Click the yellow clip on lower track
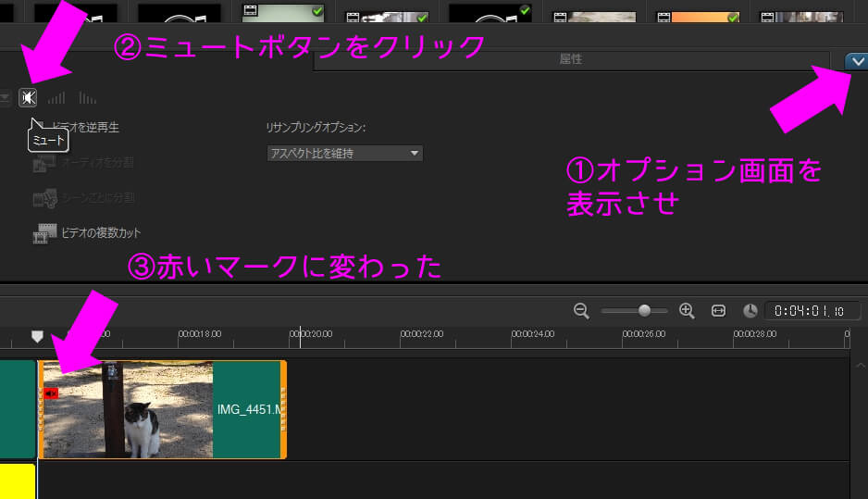 click(x=17, y=480)
